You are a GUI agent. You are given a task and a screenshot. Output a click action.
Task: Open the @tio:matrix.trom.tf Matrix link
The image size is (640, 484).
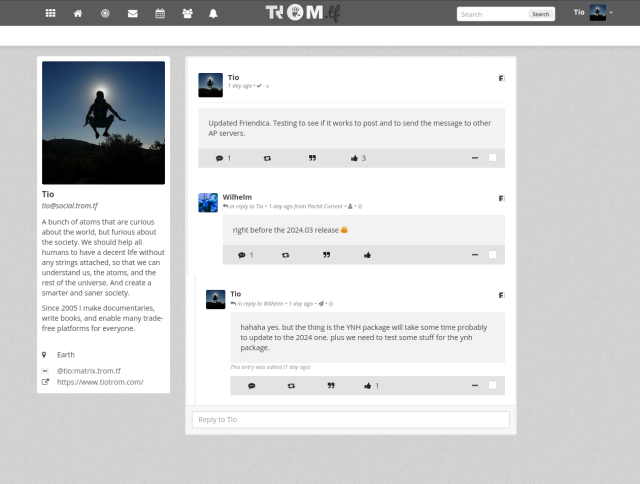click(x=89, y=371)
